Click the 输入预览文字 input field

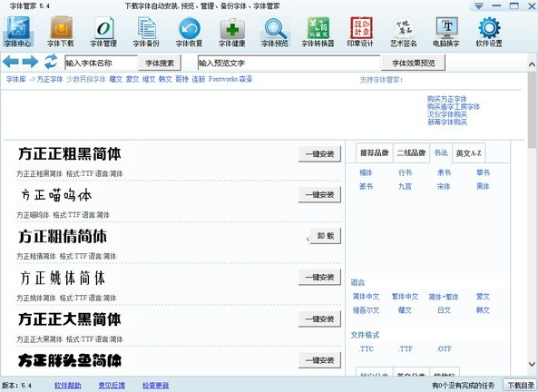click(x=289, y=63)
